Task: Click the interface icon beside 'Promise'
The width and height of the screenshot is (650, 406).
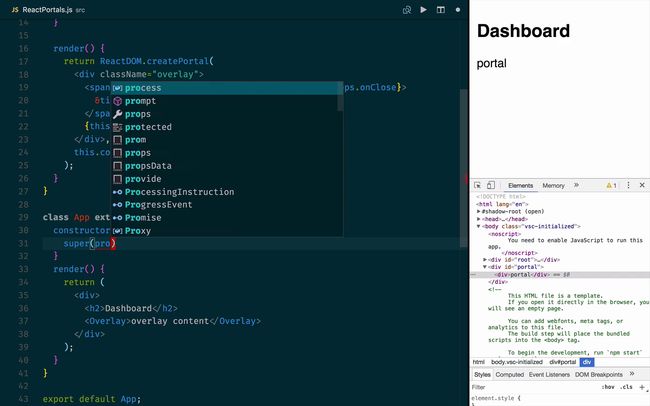Action: [x=118, y=218]
